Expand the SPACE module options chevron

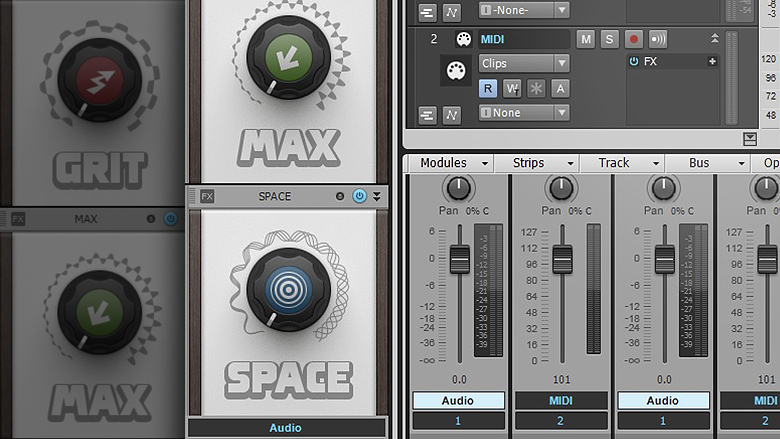point(377,196)
